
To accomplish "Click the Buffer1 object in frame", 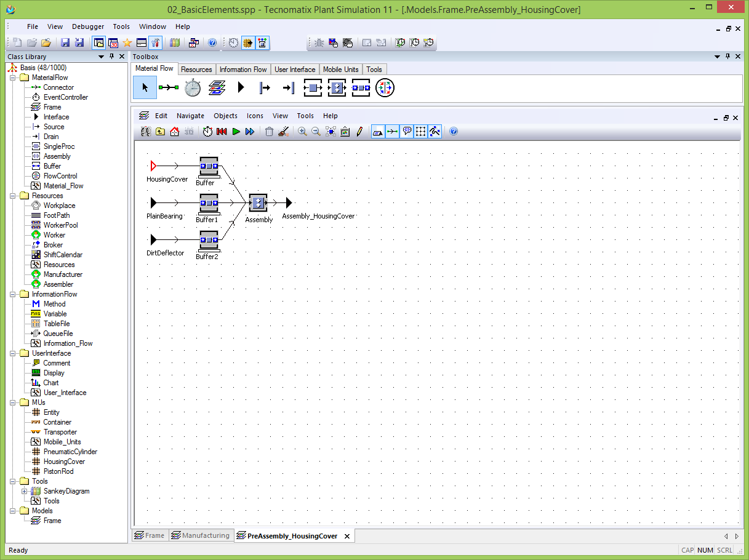I will click(x=209, y=204).
